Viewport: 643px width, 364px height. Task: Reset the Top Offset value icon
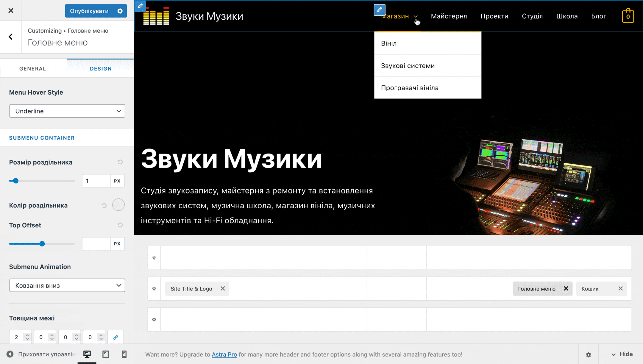[120, 225]
